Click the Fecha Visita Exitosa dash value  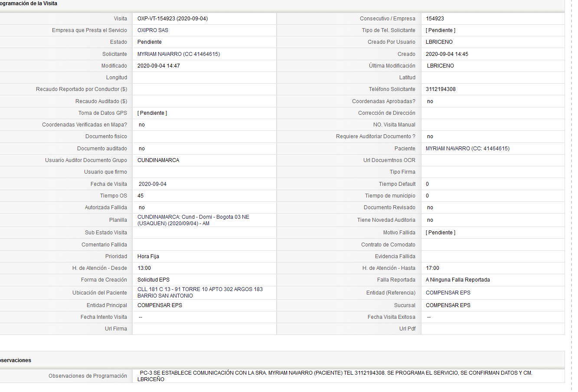click(x=429, y=317)
